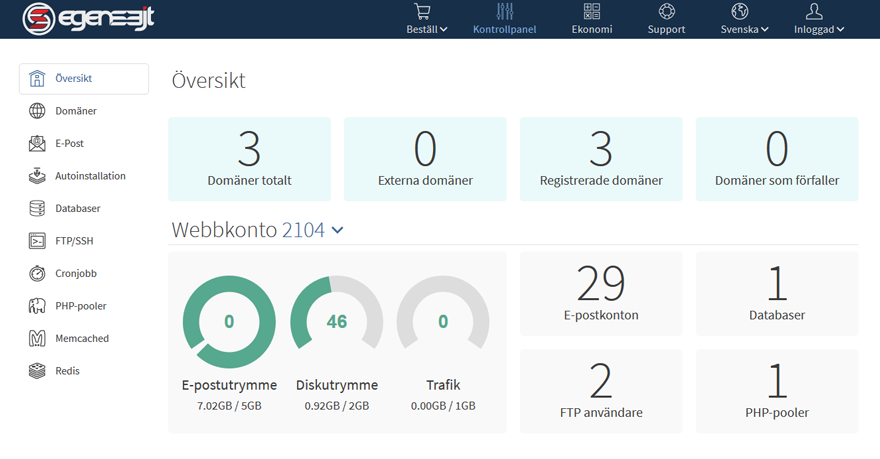880x459 pixels.
Task: Click the 0.92GB / 2GB text
Action: (337, 406)
